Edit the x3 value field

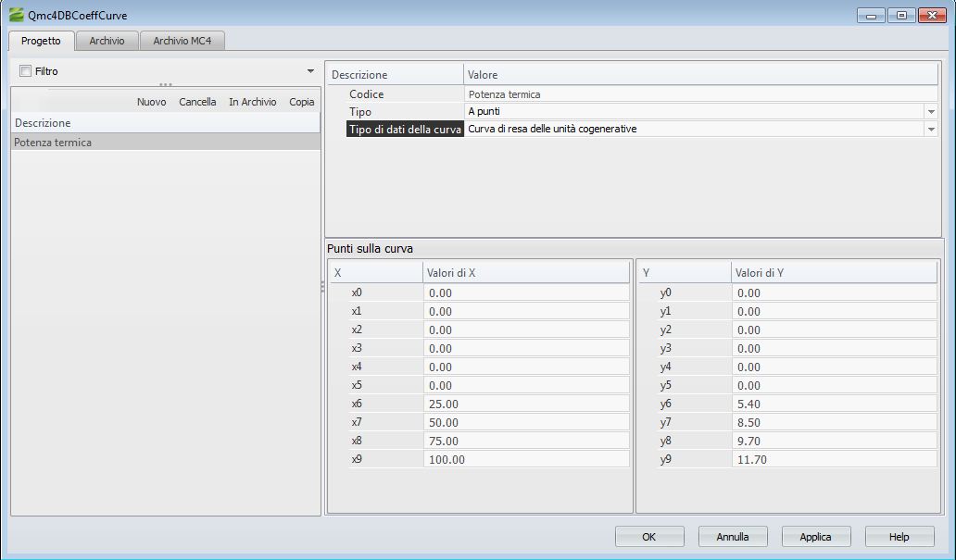pyautogui.click(x=526, y=349)
